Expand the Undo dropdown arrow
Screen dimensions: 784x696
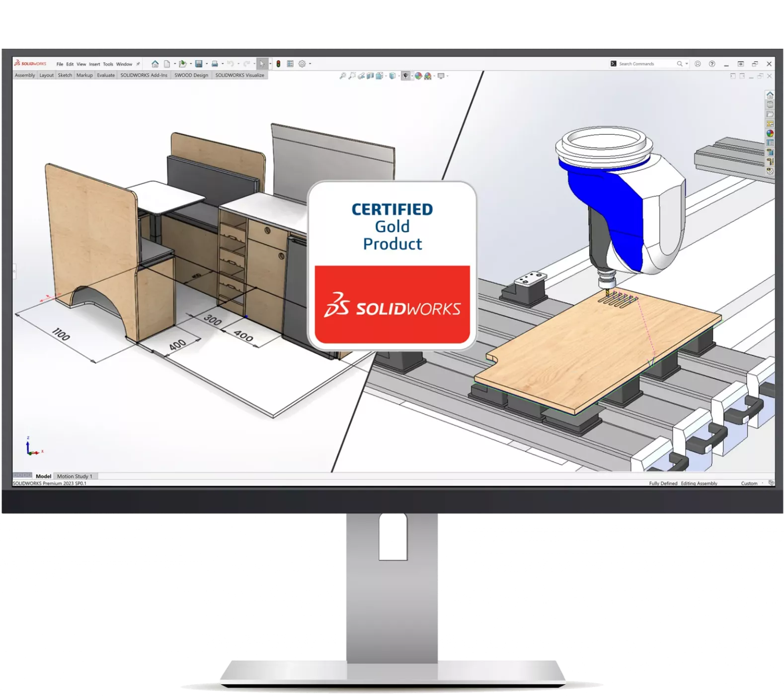pos(238,64)
